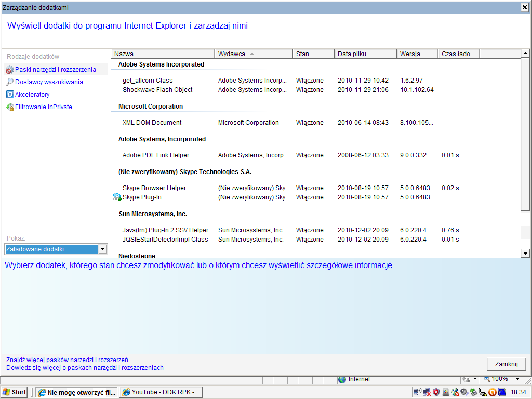Click the Skype icon beside Skype Plug-In
Screen dimensions: 532x399
point(117,197)
